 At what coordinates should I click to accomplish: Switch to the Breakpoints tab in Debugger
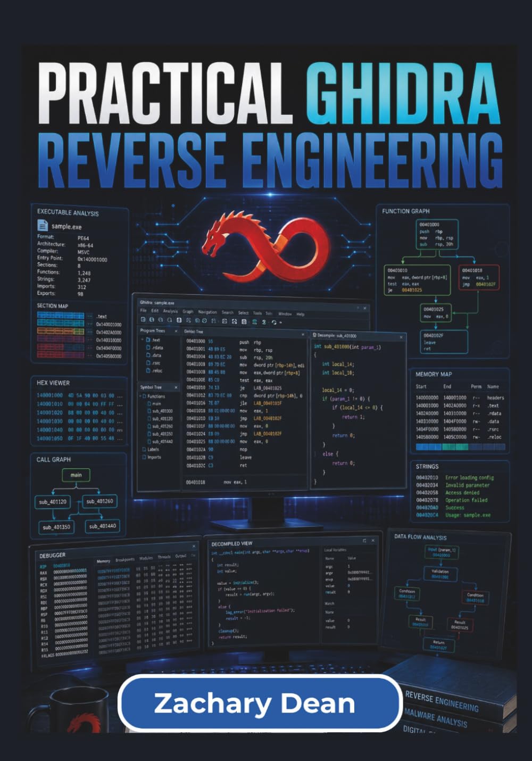(x=125, y=559)
